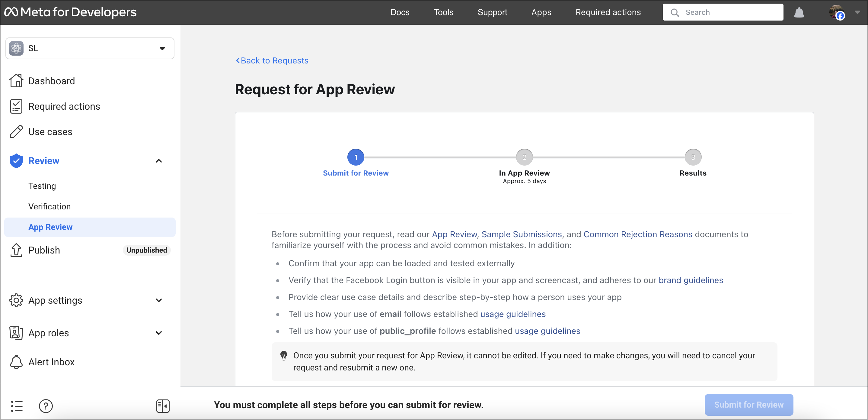868x420 pixels.
Task: Click 'You must complete all steps' message
Action: point(348,405)
